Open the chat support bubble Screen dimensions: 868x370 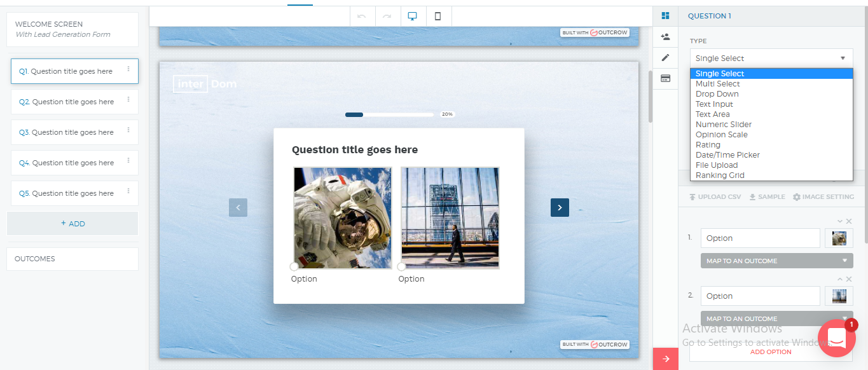[837, 339]
